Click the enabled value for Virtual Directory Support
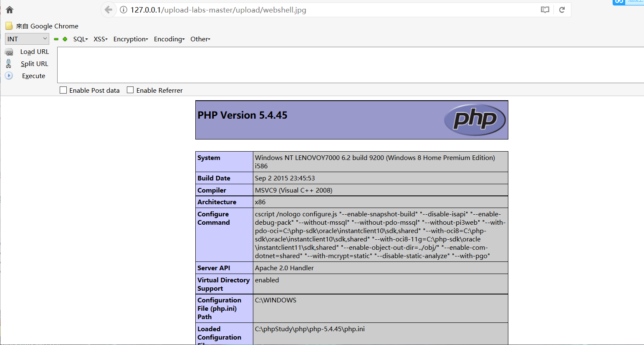This screenshot has width=644, height=345. click(x=267, y=280)
